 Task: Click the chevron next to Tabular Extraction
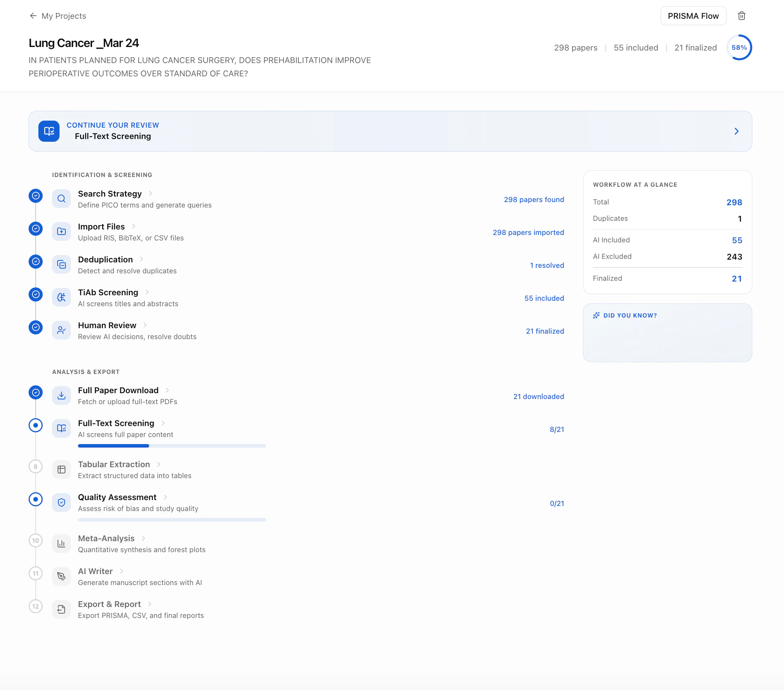159,464
